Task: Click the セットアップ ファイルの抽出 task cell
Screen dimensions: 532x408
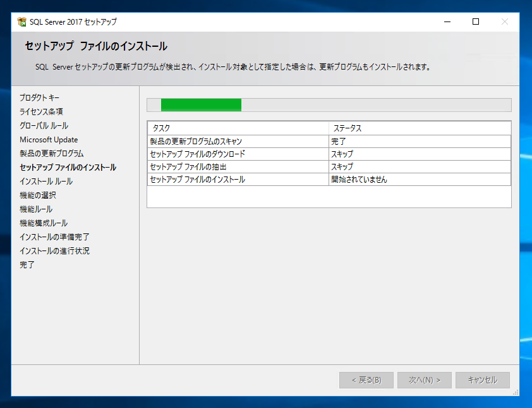Action: click(238, 167)
